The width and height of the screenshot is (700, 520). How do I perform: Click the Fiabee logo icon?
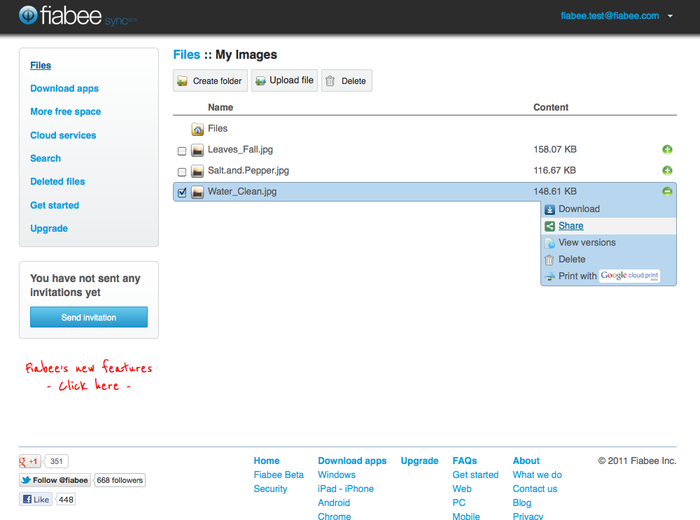click(x=28, y=16)
